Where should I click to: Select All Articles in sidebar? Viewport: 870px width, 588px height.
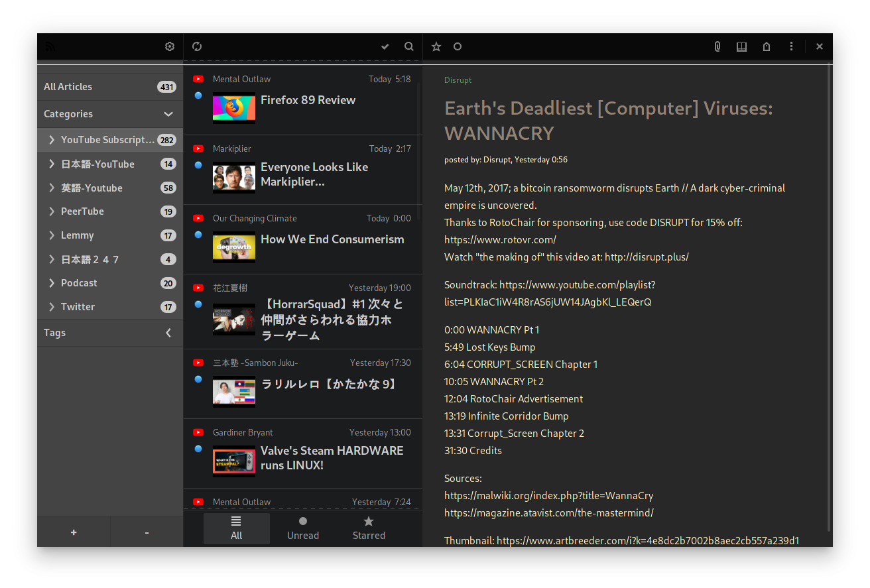[x=109, y=87]
